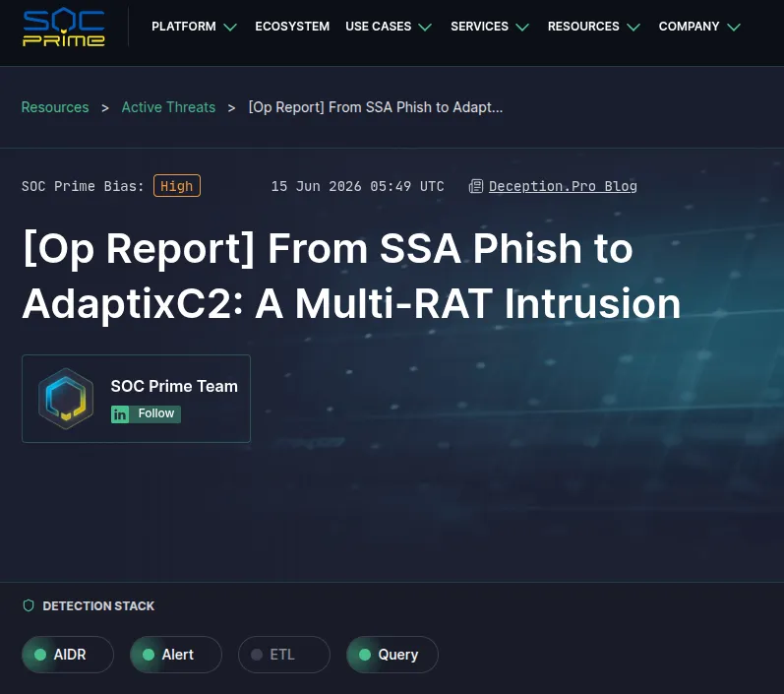Expand the Company chevron arrow
This screenshot has width=784, height=694.
pyautogui.click(x=734, y=27)
